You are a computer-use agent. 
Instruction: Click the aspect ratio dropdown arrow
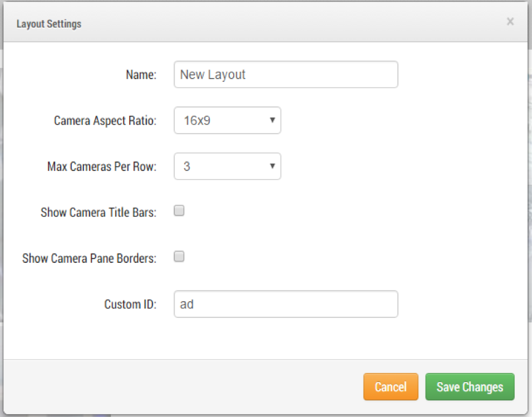coord(272,120)
